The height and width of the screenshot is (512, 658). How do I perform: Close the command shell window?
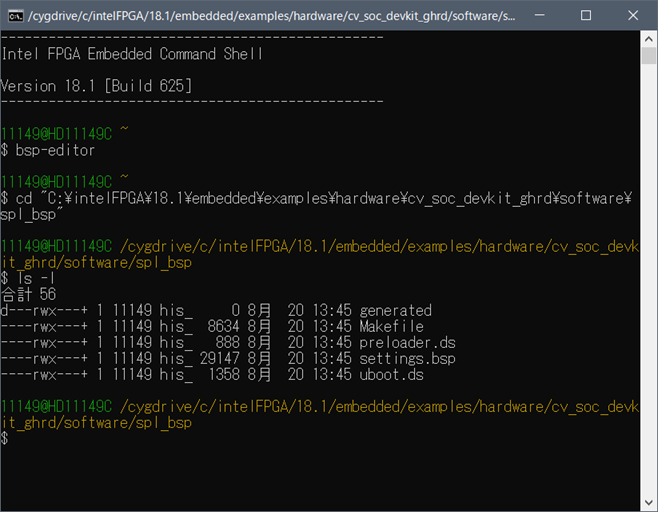(x=632, y=16)
